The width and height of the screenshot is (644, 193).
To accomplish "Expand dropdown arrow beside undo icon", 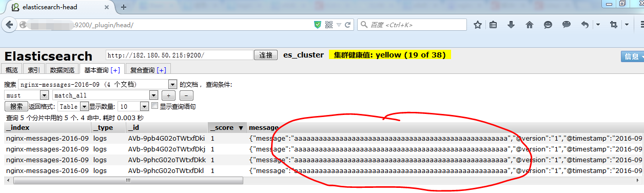I will (x=598, y=25).
